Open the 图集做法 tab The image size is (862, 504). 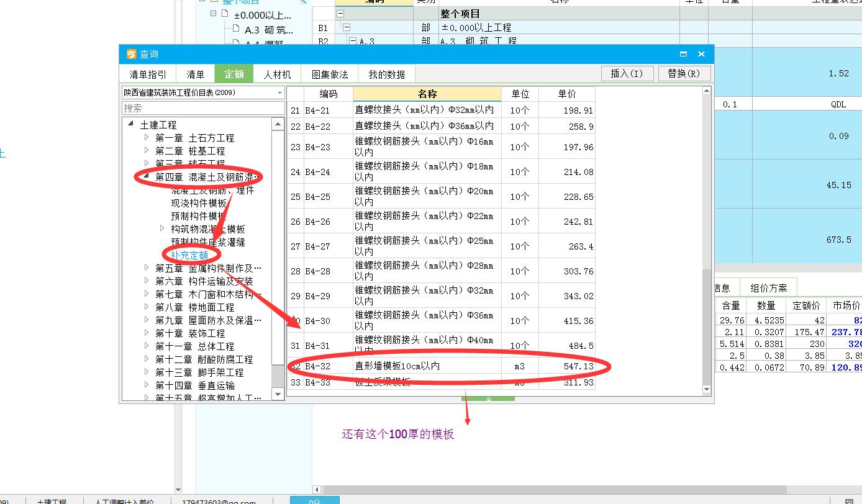point(330,74)
